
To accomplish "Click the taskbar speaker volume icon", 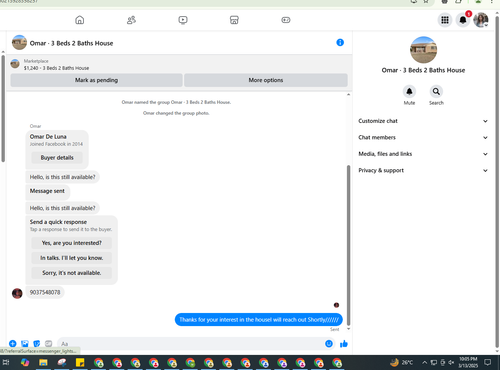I will [x=451, y=362].
